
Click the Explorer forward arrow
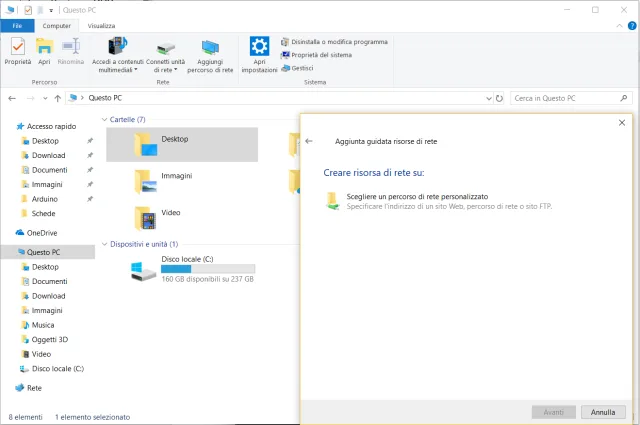(x=30, y=98)
